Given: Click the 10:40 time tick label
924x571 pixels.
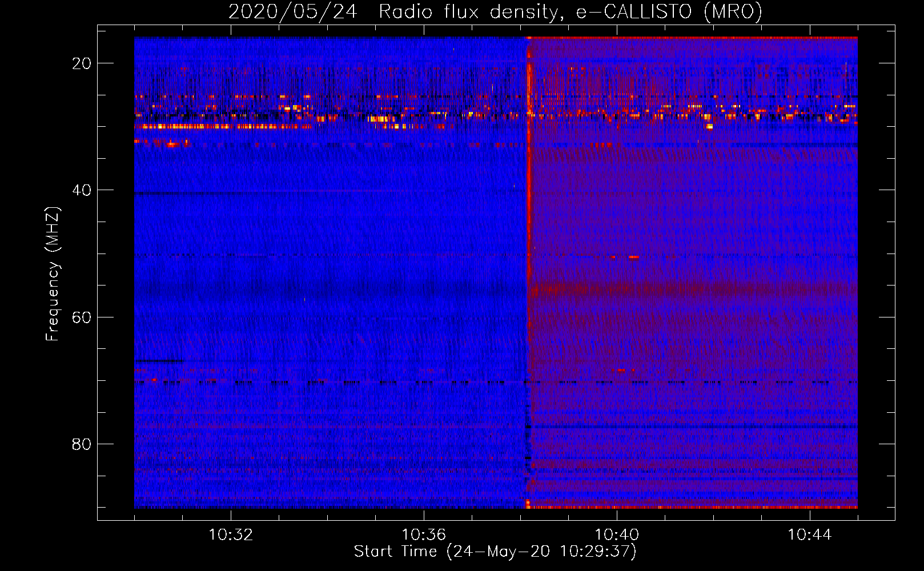Looking at the screenshot, I should [x=617, y=535].
